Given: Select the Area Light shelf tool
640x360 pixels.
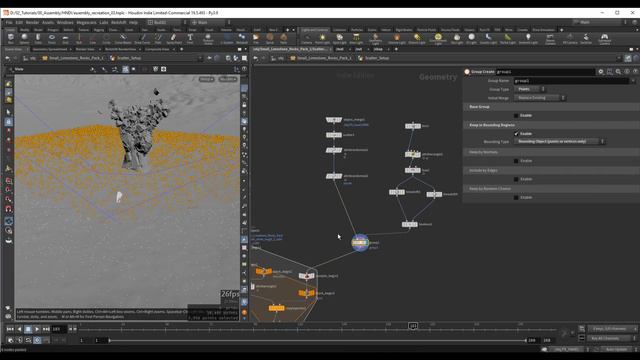Looking at the screenshot, I should click(356, 39).
